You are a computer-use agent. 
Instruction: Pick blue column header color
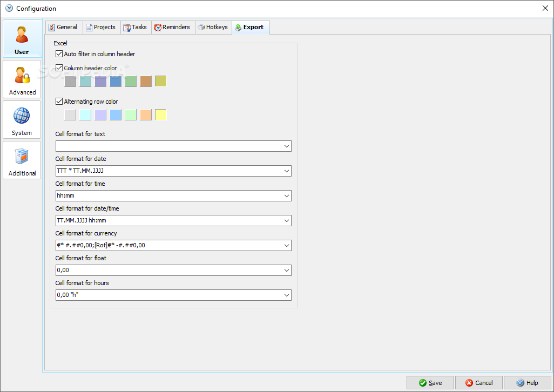coord(116,81)
